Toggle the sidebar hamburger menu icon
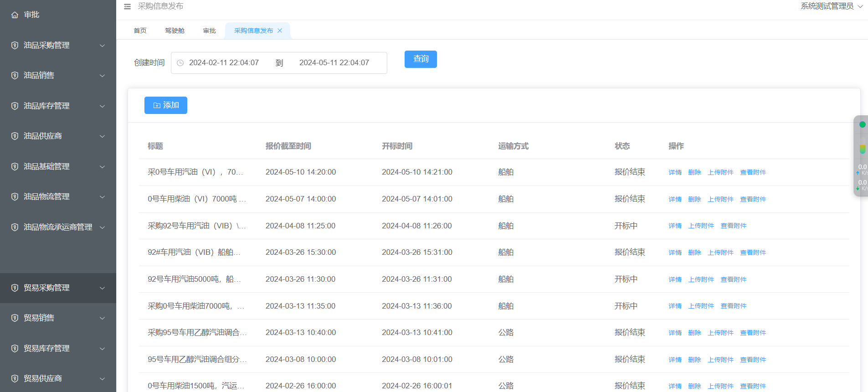This screenshot has width=868, height=392. pyautogui.click(x=128, y=6)
